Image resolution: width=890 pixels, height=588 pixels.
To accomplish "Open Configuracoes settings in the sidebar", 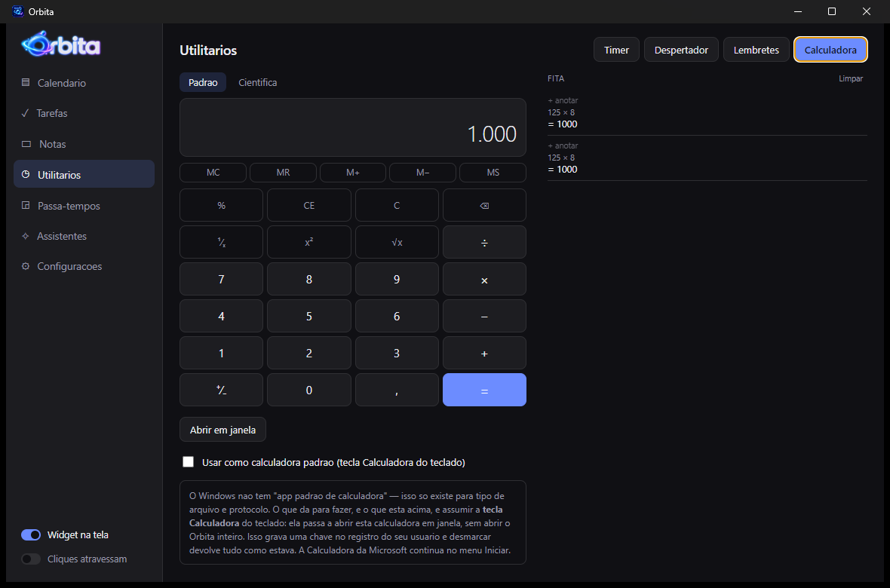I will [x=84, y=266].
